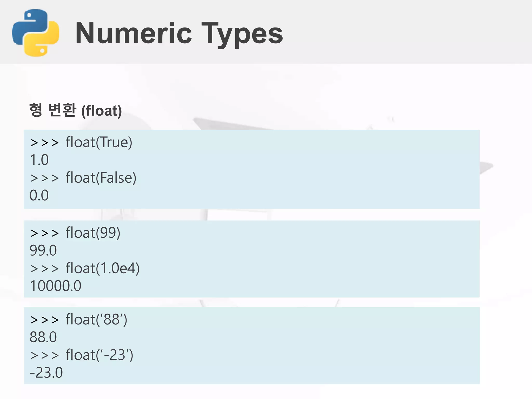
Task: Select the Numeric Types slide title
Action: coord(179,34)
